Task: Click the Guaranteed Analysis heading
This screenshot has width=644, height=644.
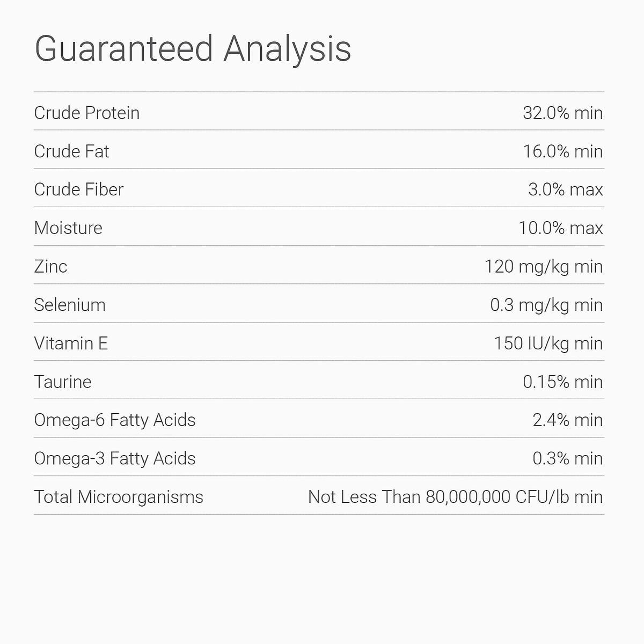Action: tap(193, 49)
